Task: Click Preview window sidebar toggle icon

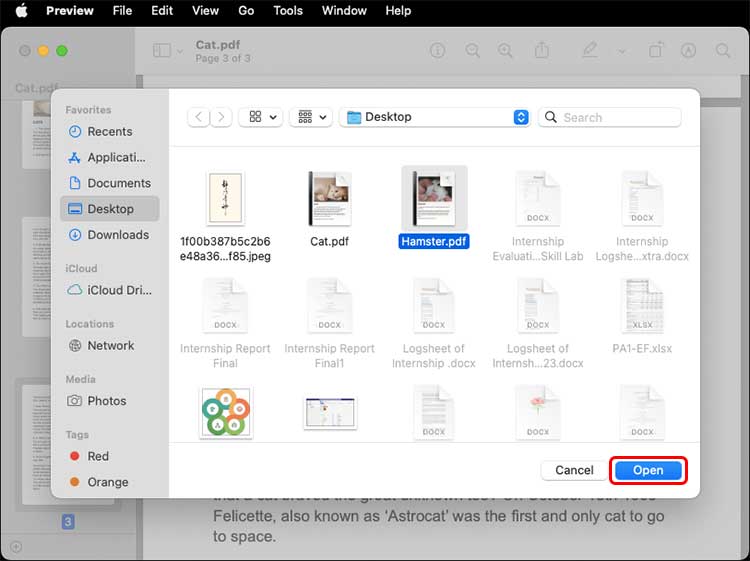Action: point(162,50)
